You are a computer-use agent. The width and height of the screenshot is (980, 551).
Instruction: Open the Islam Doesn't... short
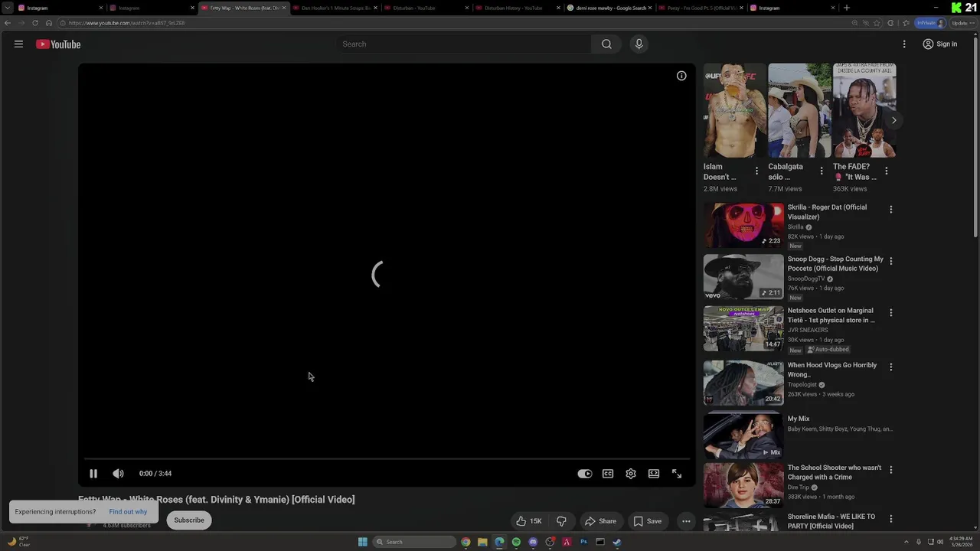[734, 111]
